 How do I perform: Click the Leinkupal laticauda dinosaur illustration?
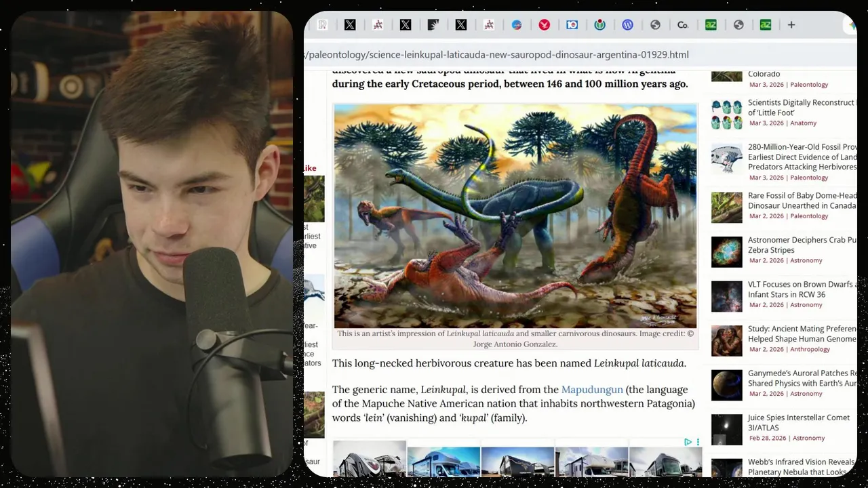tap(515, 216)
